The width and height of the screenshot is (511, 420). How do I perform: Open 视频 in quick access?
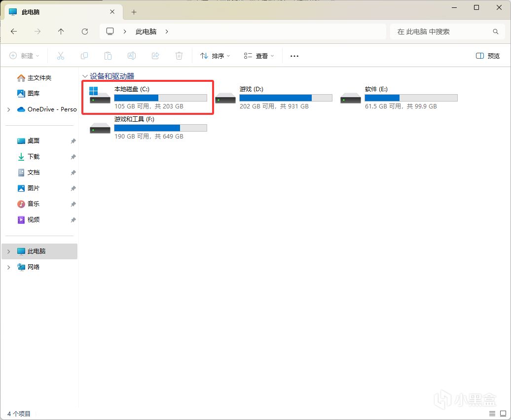[x=28, y=220]
